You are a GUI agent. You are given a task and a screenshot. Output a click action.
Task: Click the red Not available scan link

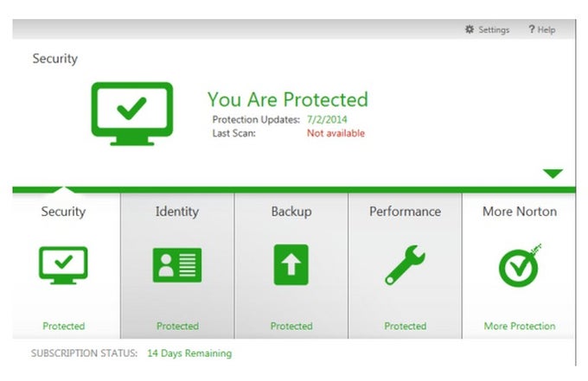[x=336, y=133]
